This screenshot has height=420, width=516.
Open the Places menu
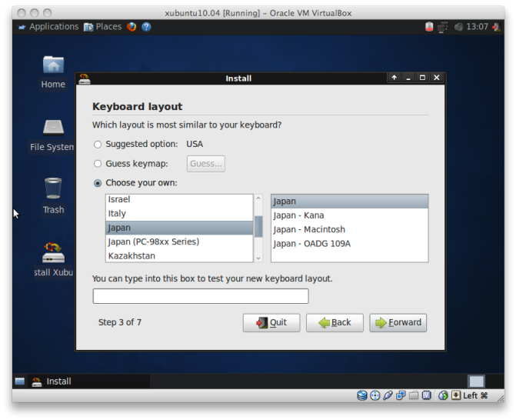click(x=102, y=27)
